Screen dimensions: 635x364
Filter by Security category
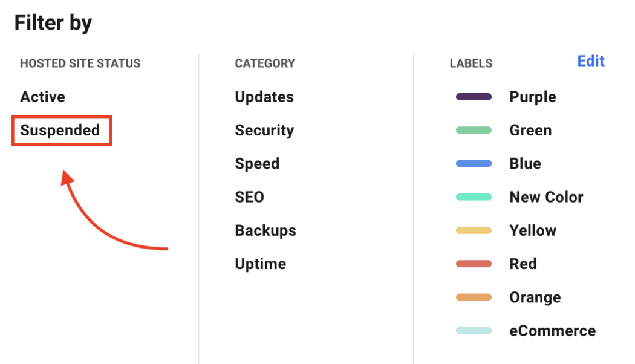coord(264,131)
